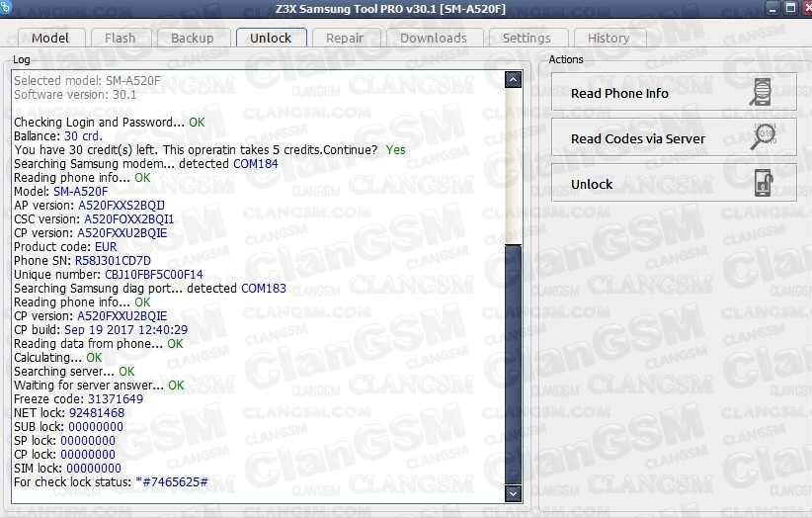Click Unique number CBJ10FBF5C00F14
The image size is (812, 518).
coord(154,275)
